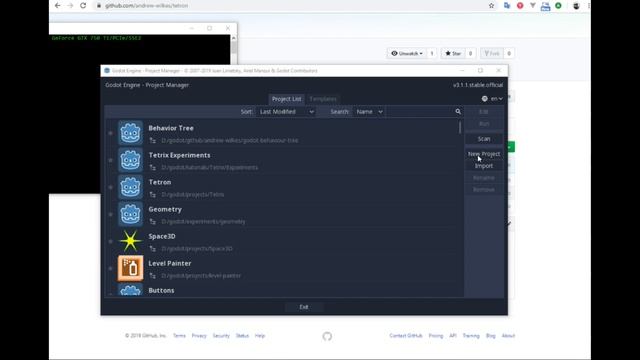Open the Contact GitHub footer link
Screen dimensions: 640x360
(x=406, y=336)
